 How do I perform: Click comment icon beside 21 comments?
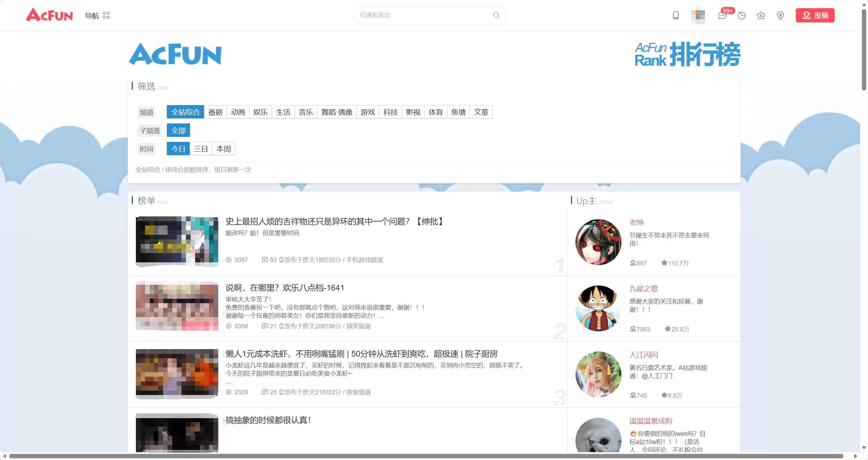pos(265,326)
